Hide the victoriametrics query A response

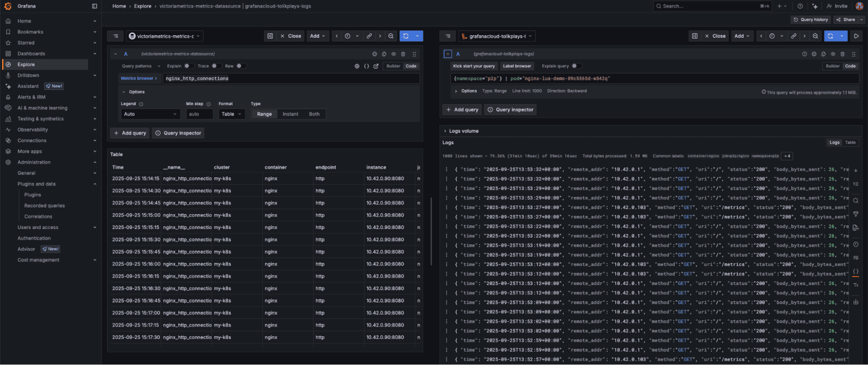pos(393,54)
